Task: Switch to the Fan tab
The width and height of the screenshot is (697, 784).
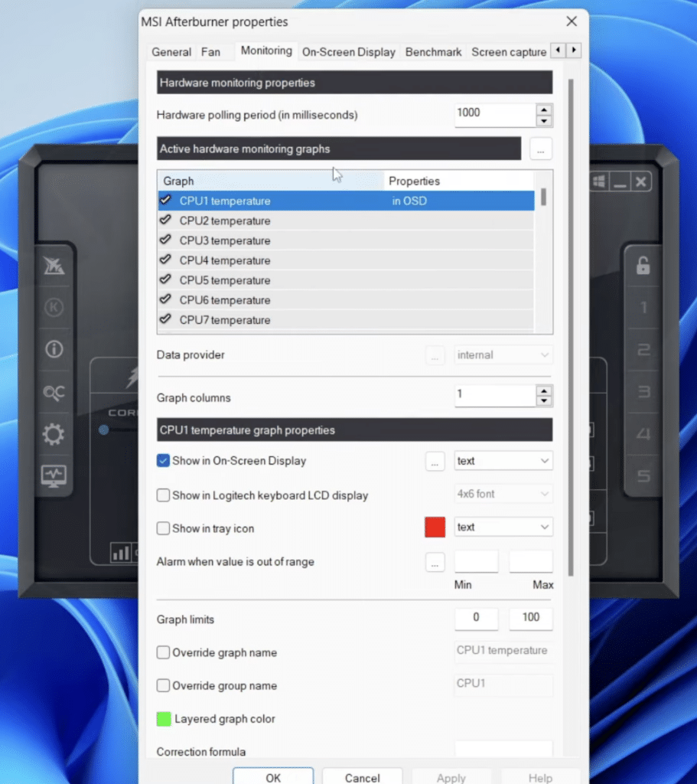Action: pyautogui.click(x=210, y=52)
